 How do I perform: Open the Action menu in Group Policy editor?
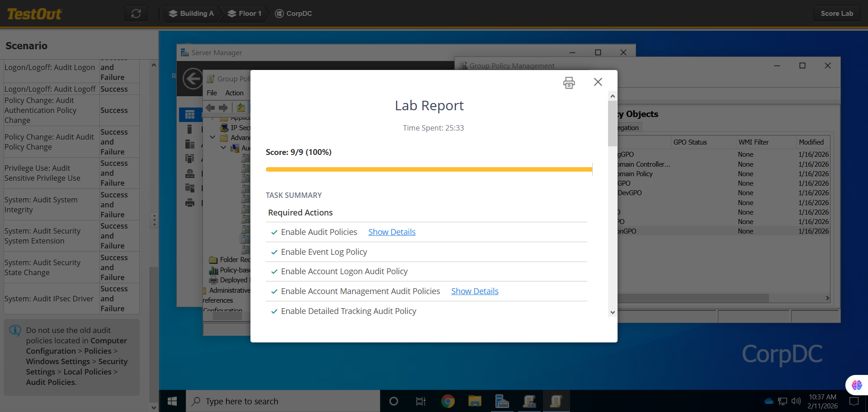[234, 93]
